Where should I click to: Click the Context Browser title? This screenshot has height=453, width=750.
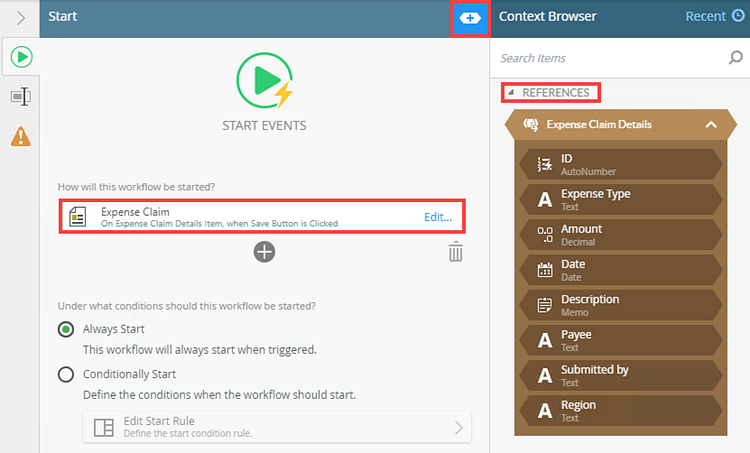point(548,16)
